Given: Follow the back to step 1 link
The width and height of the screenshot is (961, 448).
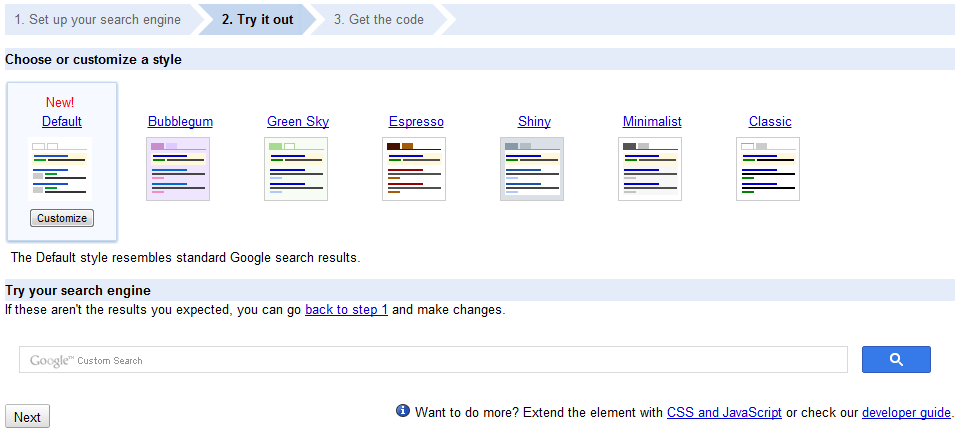Looking at the screenshot, I should click(346, 309).
